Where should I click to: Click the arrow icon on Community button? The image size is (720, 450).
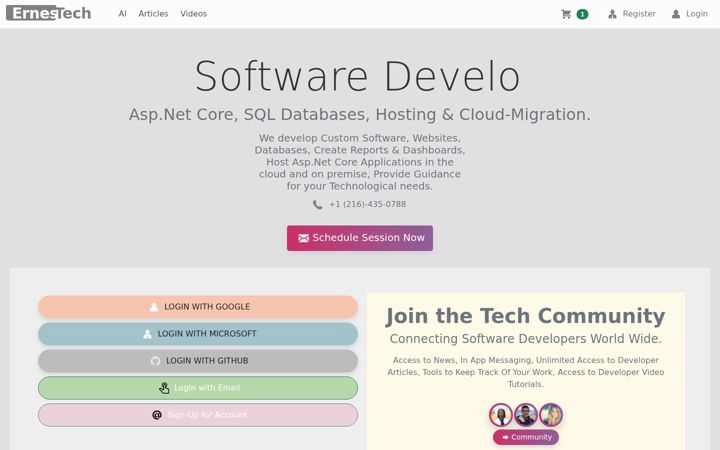click(x=505, y=438)
